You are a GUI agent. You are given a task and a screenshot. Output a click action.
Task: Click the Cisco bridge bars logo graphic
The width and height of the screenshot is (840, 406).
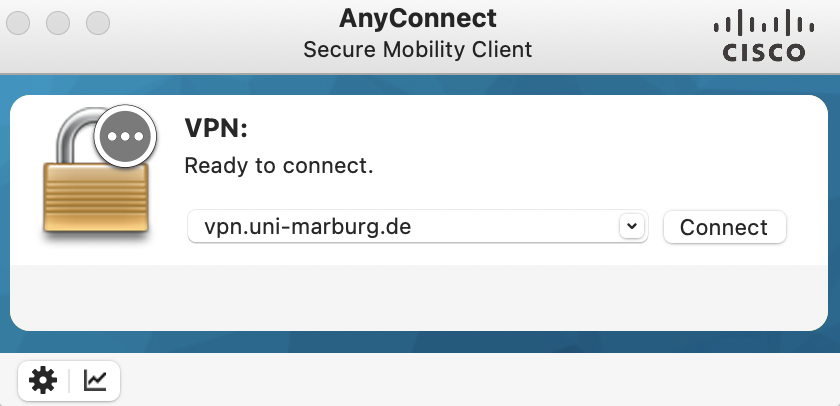click(764, 22)
